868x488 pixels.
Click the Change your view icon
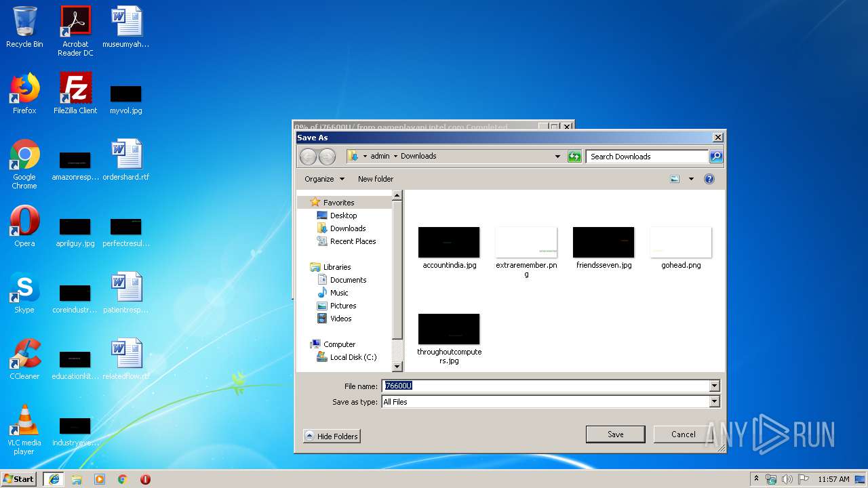pyautogui.click(x=675, y=179)
